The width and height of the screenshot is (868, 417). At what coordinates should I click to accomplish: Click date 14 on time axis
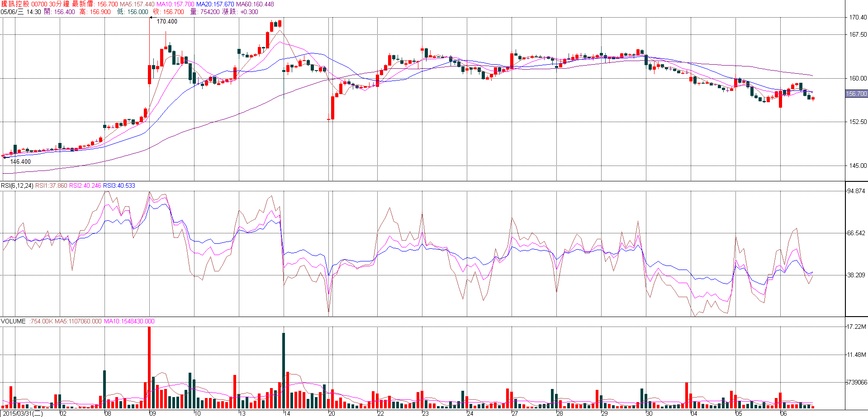[x=287, y=413]
